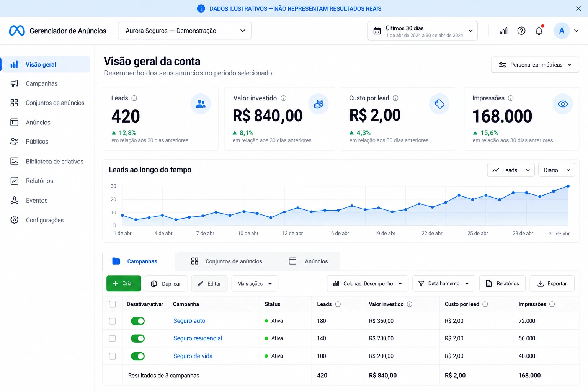Check the select-all campaigns checkbox
The image size is (588, 392).
[x=113, y=304]
